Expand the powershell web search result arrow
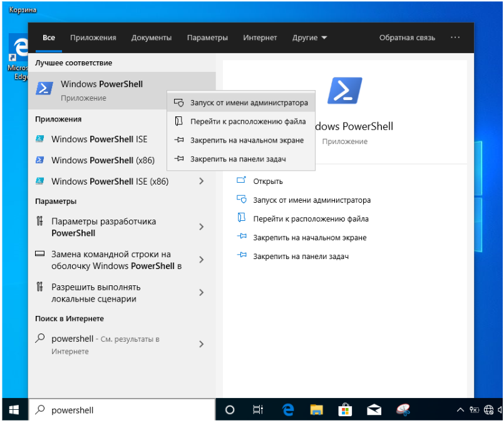This screenshot has height=423, width=504. pos(201,344)
